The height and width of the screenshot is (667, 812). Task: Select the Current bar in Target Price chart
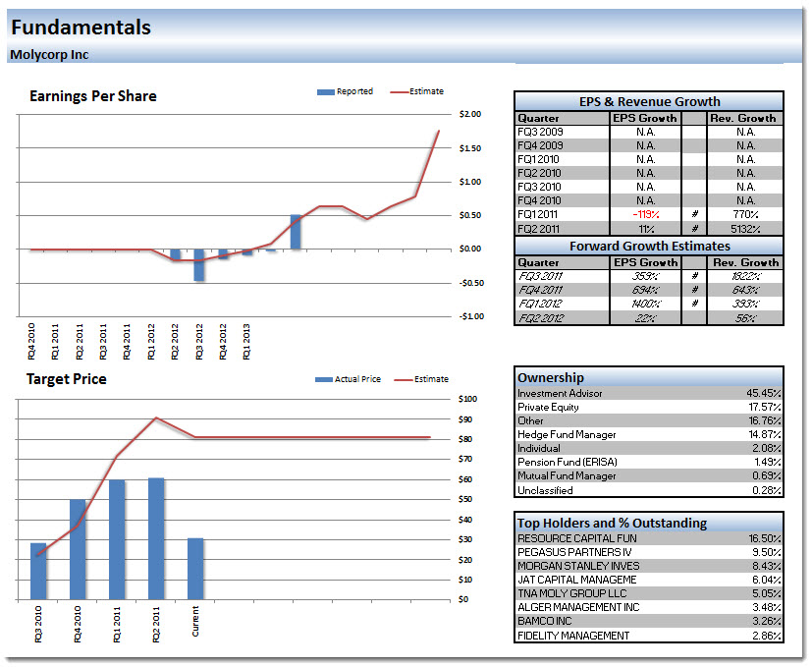coord(195,569)
